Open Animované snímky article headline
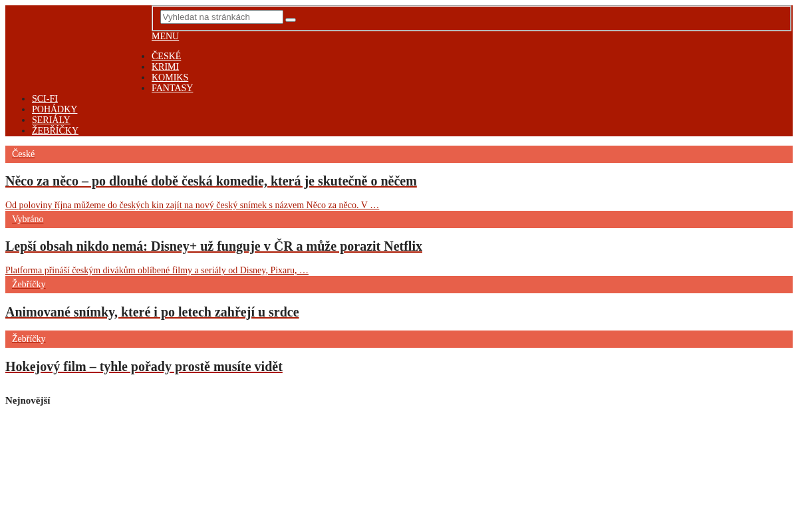 (152, 312)
